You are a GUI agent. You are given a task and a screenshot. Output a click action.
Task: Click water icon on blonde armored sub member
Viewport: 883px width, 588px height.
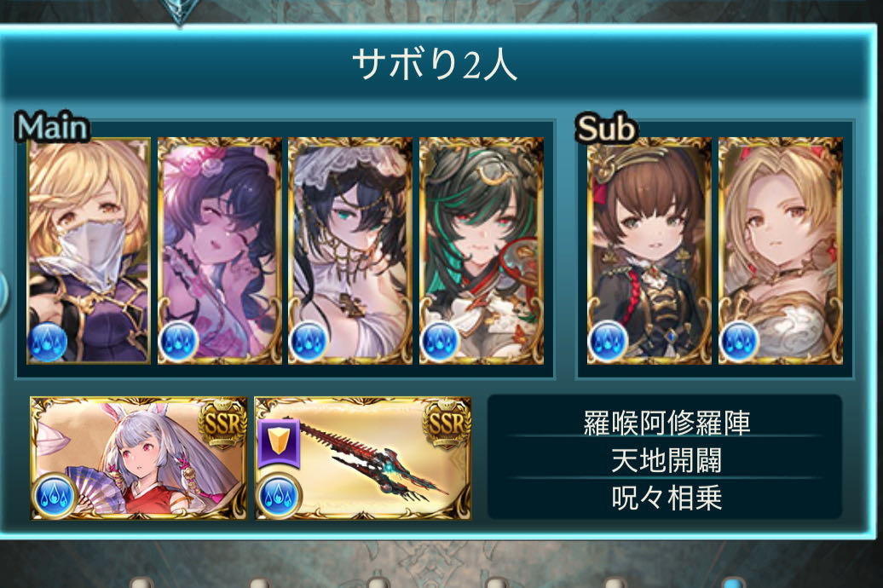(740, 342)
